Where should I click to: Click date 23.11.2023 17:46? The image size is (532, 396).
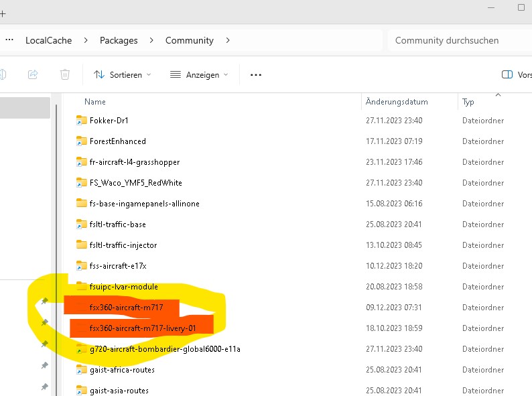point(394,162)
